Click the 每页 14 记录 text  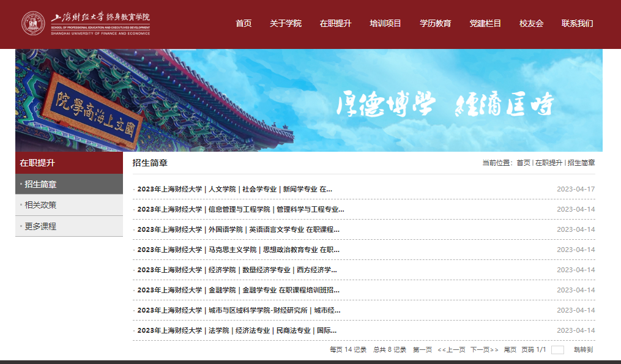pos(348,350)
